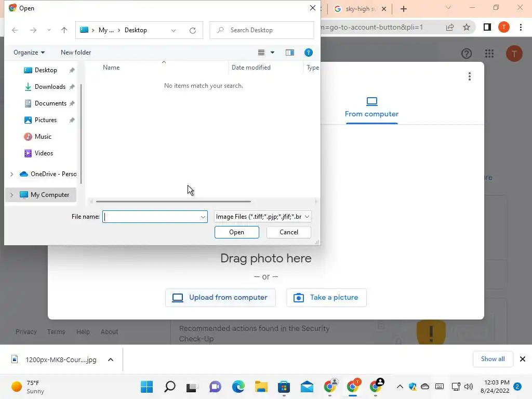Screen dimensions: 532x399
Task: Open Chrome tab search chevron
Action: (448, 7)
